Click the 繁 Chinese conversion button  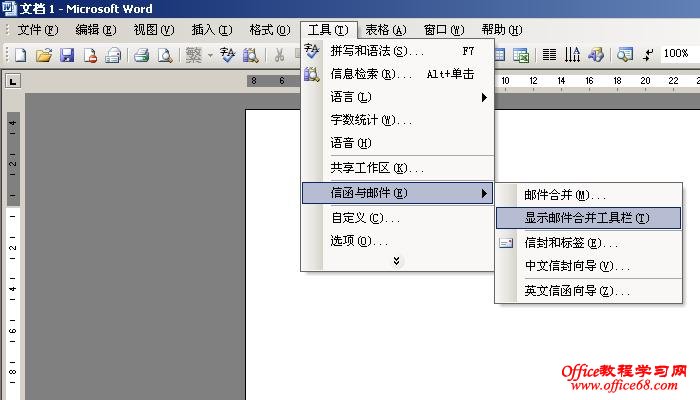[194, 55]
